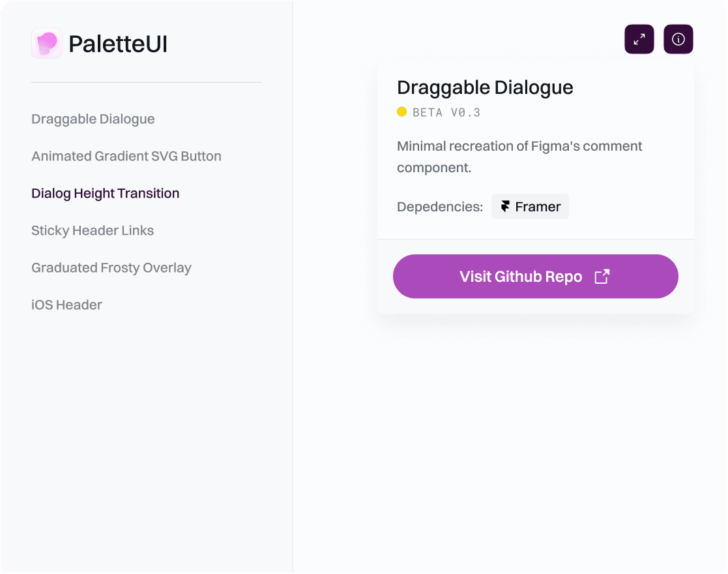Open the info circle icon button
Viewport: 728px width, 574px height.
pyautogui.click(x=678, y=39)
